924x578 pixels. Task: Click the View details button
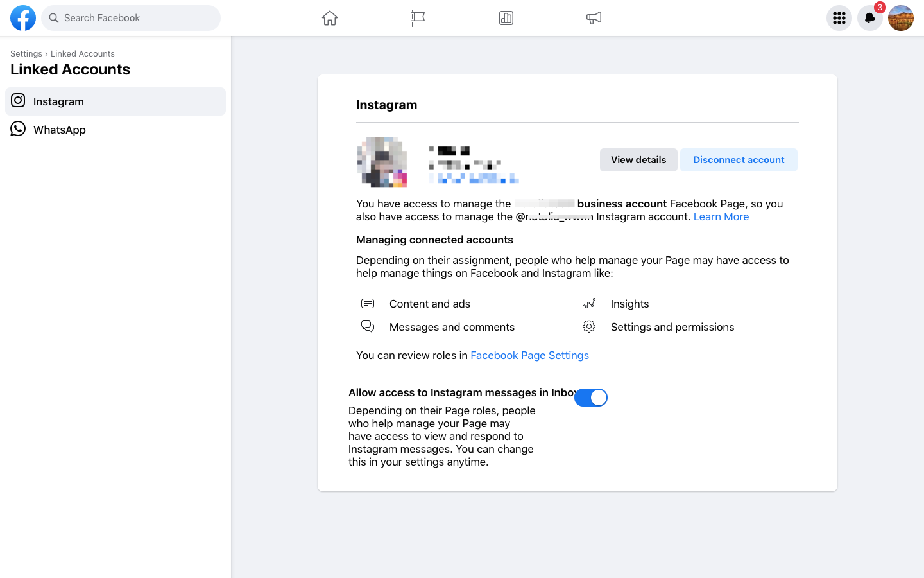coord(638,160)
